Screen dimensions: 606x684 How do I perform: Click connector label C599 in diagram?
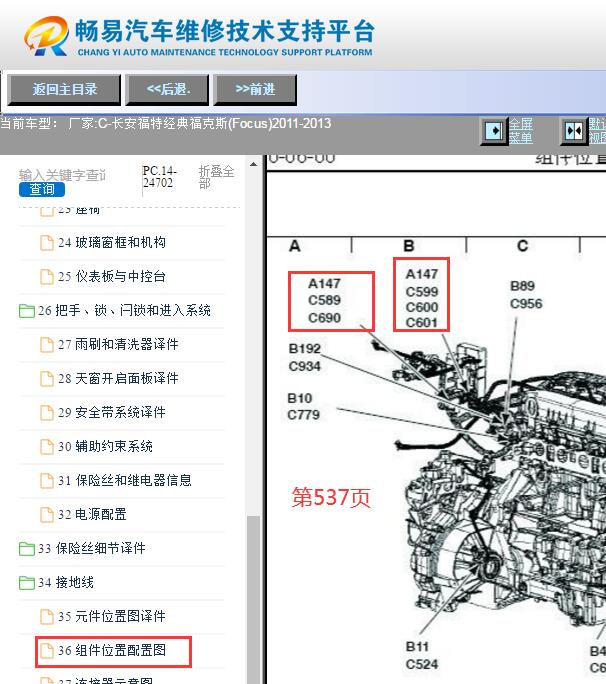(422, 292)
